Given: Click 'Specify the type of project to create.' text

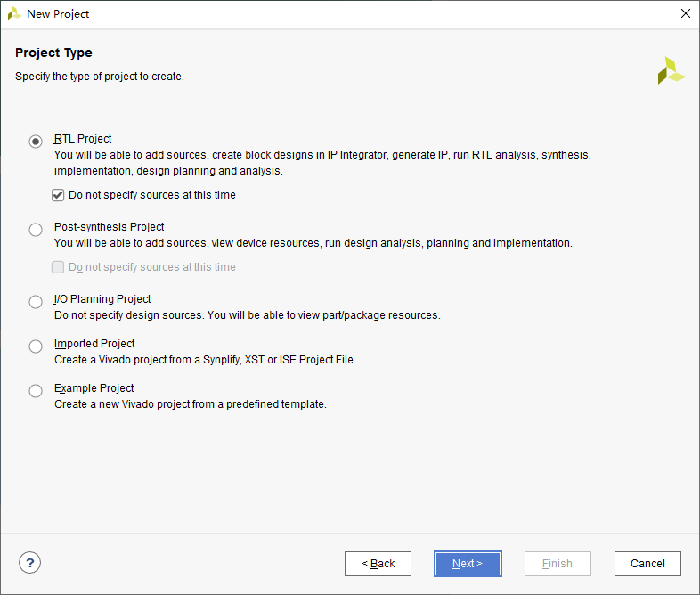Looking at the screenshot, I should tap(100, 77).
